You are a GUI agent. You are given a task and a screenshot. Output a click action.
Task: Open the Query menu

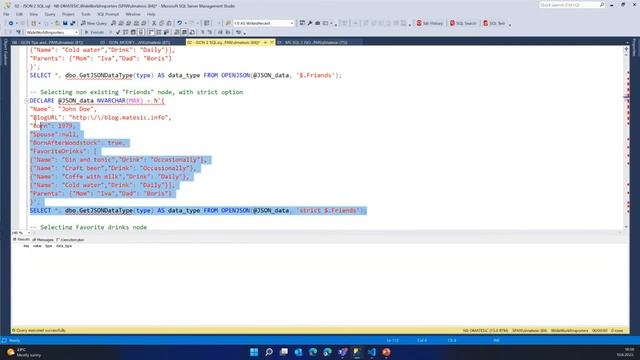50,14
